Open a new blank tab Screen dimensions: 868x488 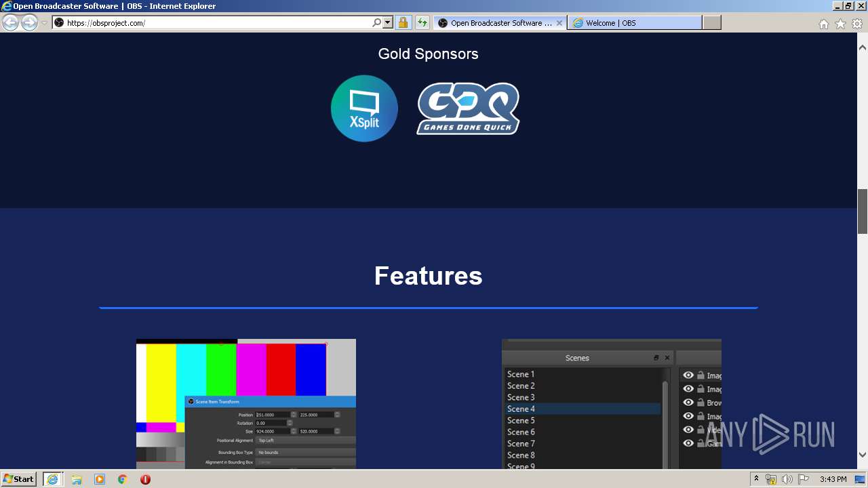711,23
